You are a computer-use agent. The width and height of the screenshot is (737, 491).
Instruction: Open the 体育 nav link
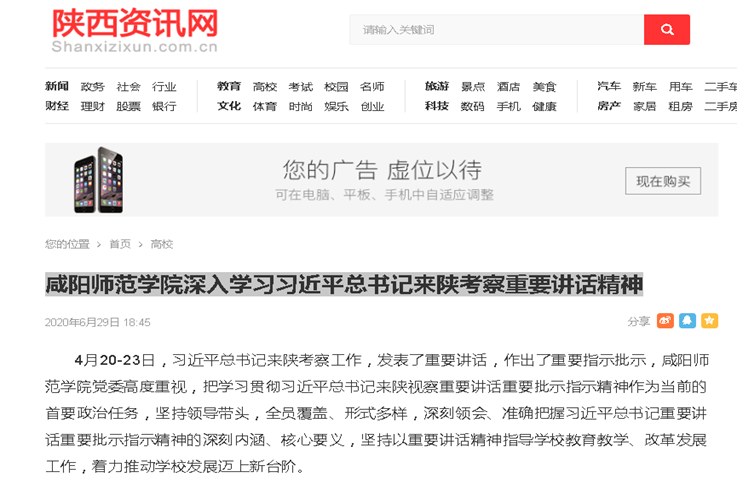(265, 106)
